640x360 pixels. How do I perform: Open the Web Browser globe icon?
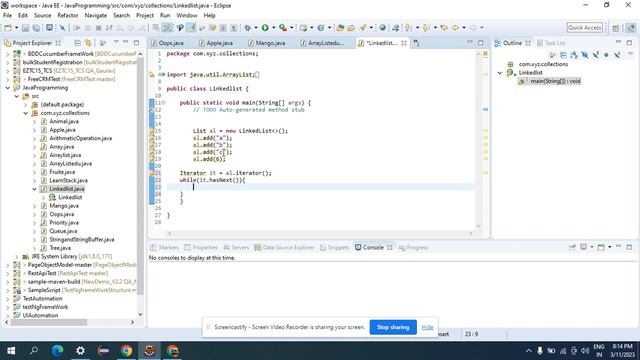[382, 28]
